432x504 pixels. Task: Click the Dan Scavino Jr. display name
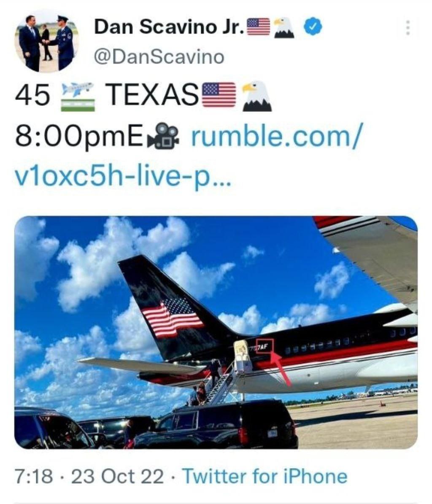click(169, 27)
